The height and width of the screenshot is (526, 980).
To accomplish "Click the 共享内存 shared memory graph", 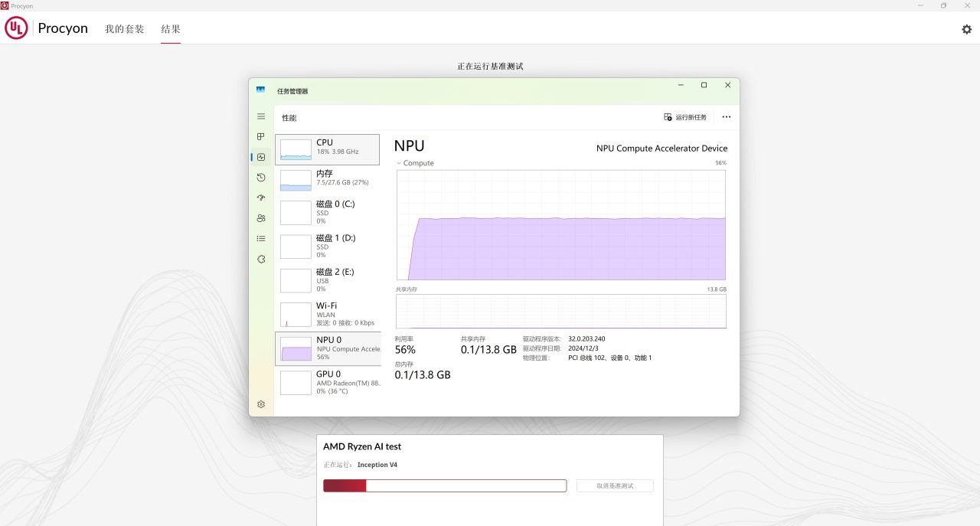I will pyautogui.click(x=561, y=312).
